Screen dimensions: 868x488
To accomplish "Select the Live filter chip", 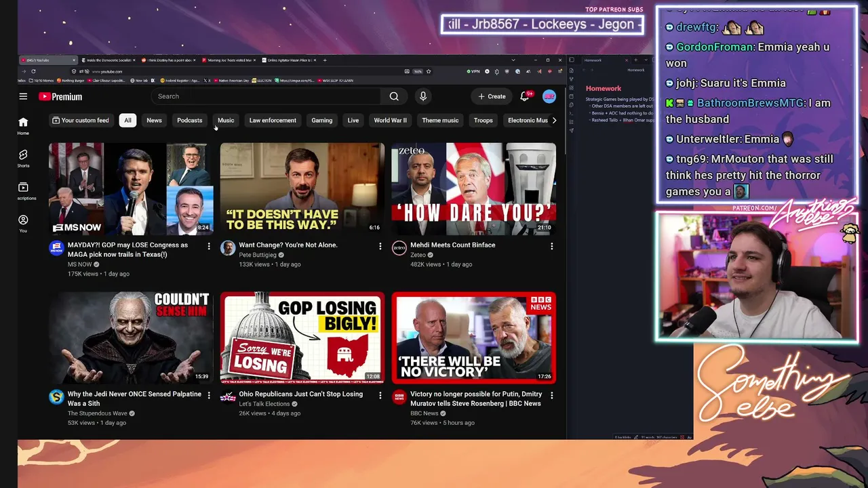I will click(353, 121).
